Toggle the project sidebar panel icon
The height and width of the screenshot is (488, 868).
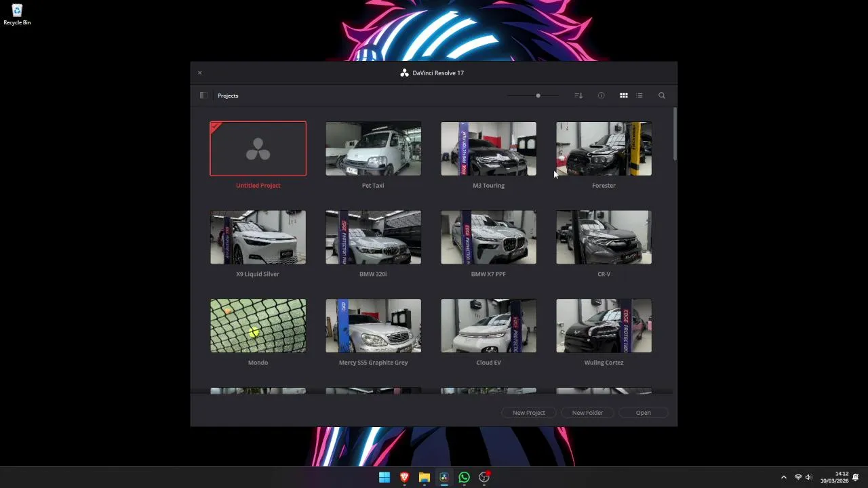click(203, 96)
